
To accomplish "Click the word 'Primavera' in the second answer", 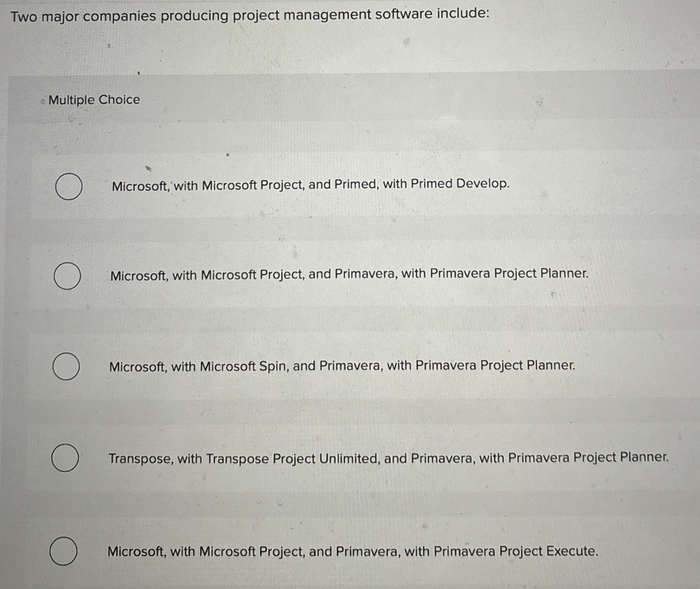I will point(366,274).
